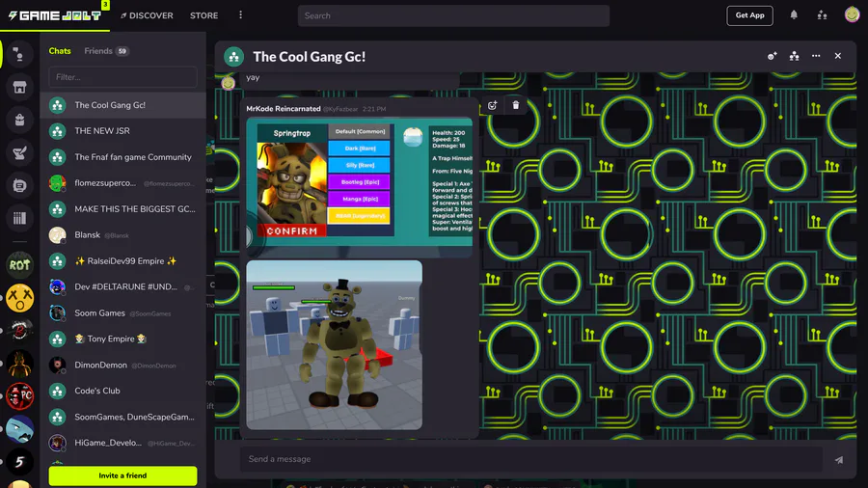Open THE NEW JSR chat

click(x=122, y=131)
